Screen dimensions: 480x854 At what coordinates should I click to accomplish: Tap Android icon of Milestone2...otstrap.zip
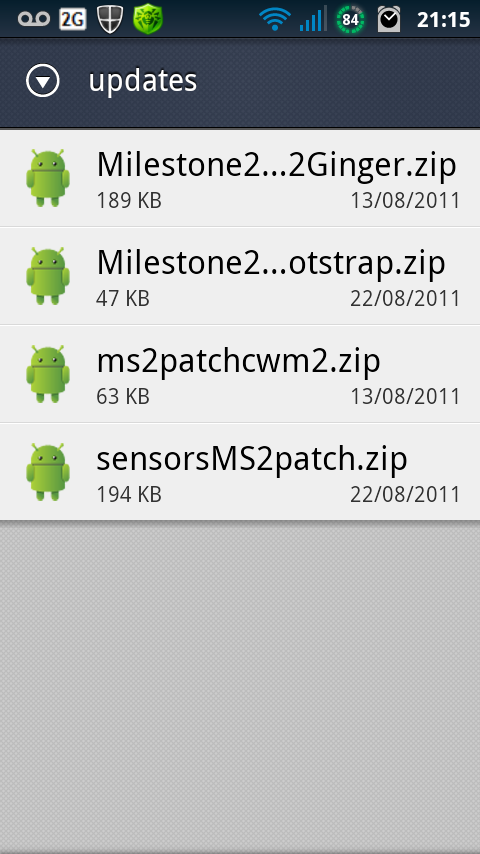tap(48, 276)
